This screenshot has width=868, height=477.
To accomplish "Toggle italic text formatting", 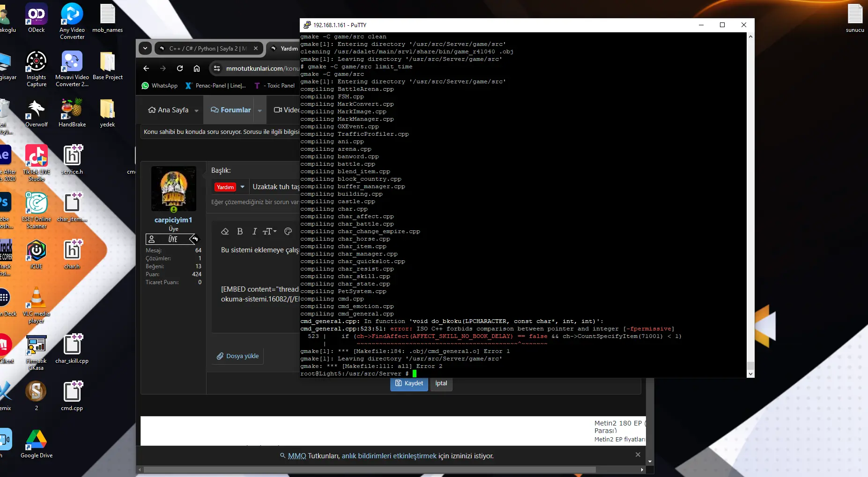I will tap(254, 231).
